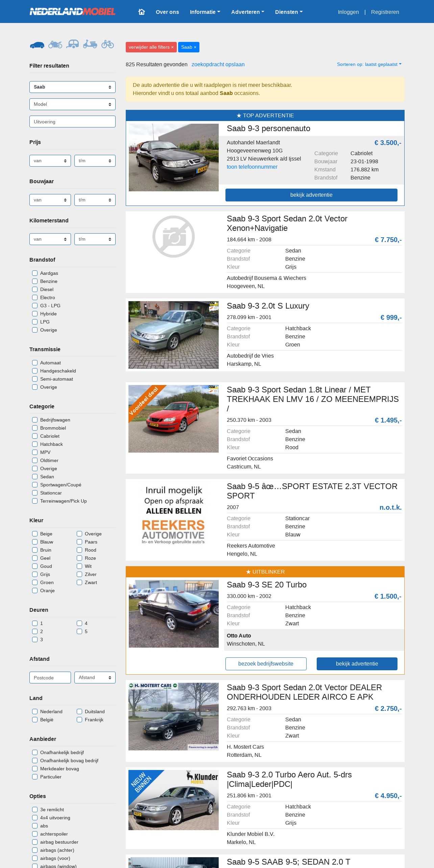Check the Handgeschakeld transmission checkbox
This screenshot has width=434, height=868.
35,371
